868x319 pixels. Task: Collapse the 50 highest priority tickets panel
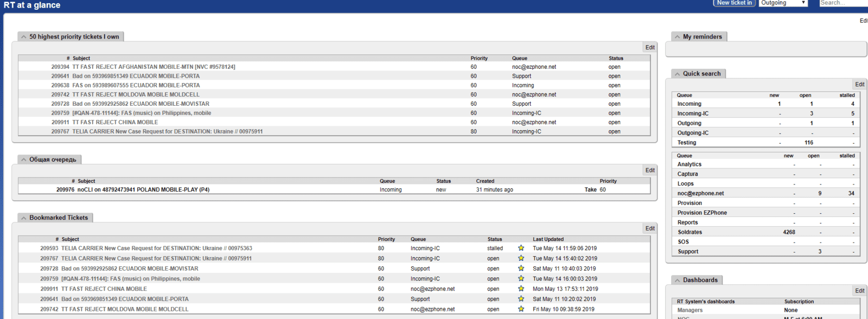click(24, 37)
